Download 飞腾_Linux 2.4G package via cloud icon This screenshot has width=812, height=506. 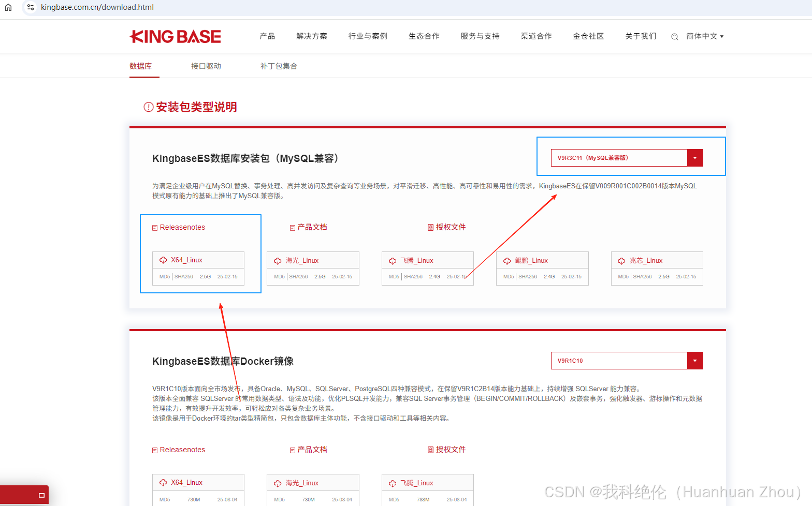[x=393, y=261]
